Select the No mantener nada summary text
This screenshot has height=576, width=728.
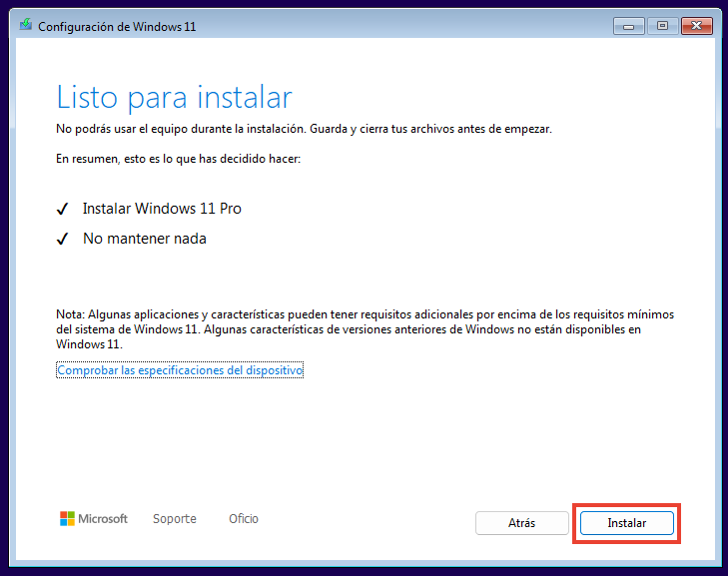[x=144, y=239]
